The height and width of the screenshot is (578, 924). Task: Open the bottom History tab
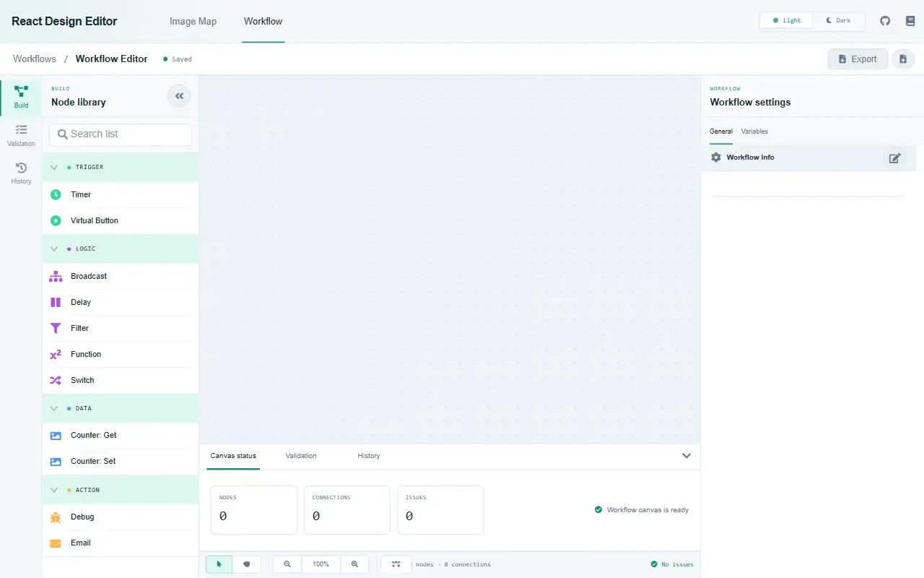(x=369, y=456)
